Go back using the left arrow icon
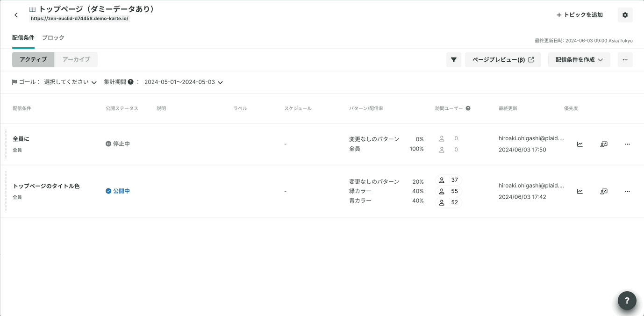The image size is (644, 316). tap(16, 15)
